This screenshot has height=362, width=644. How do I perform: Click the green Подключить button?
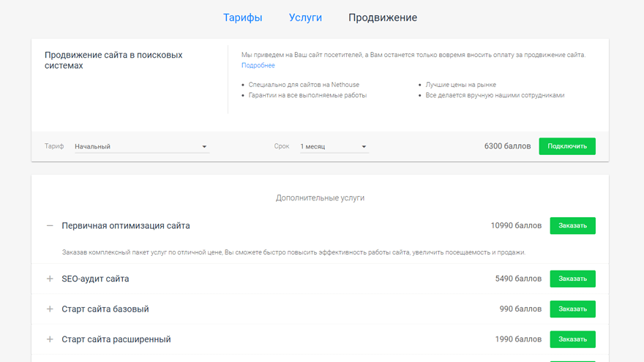tap(567, 146)
